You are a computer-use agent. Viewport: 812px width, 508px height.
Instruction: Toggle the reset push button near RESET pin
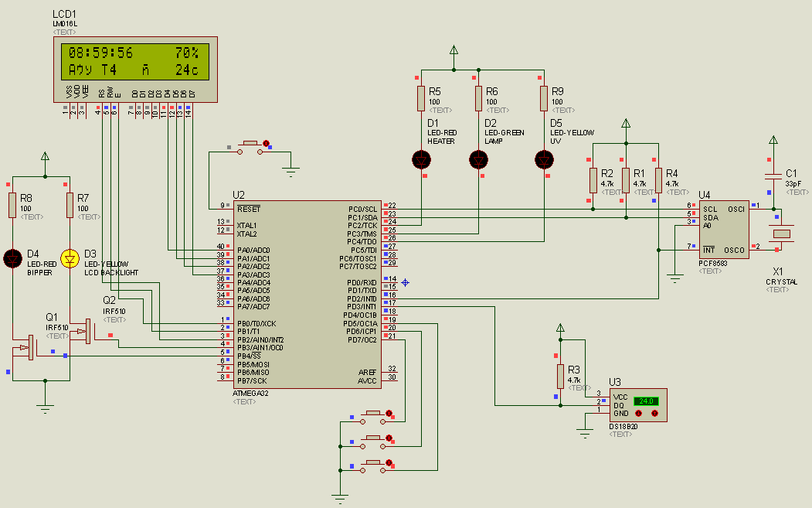[250, 147]
